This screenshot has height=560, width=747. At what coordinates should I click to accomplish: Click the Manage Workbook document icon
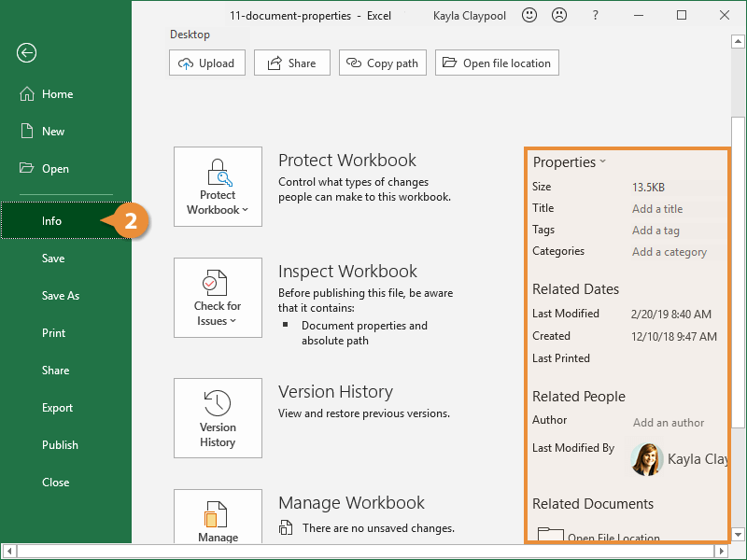216,514
